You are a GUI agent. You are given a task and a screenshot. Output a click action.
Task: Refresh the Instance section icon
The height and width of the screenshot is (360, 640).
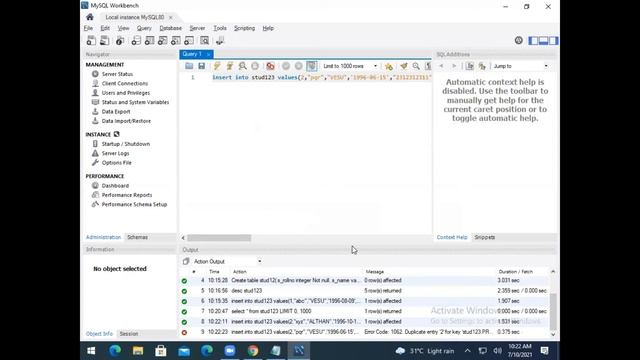click(x=117, y=134)
